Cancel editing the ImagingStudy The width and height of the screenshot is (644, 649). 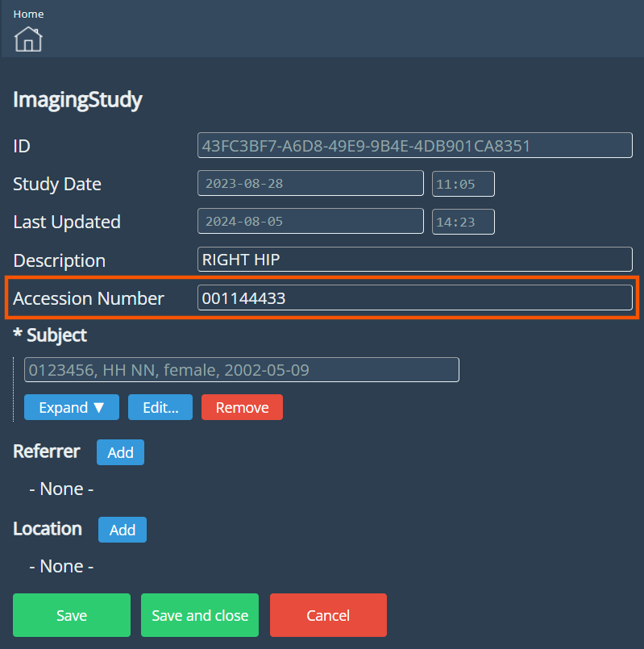coord(328,615)
